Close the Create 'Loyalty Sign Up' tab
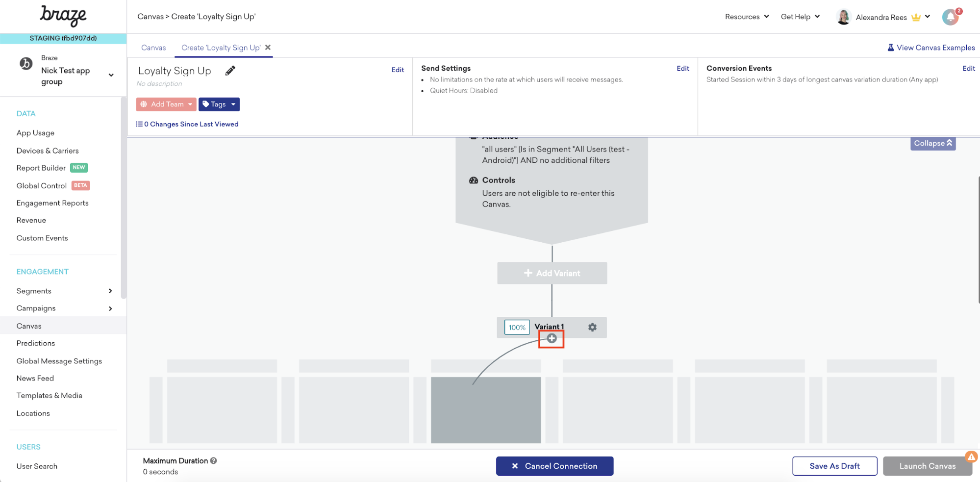 point(268,48)
